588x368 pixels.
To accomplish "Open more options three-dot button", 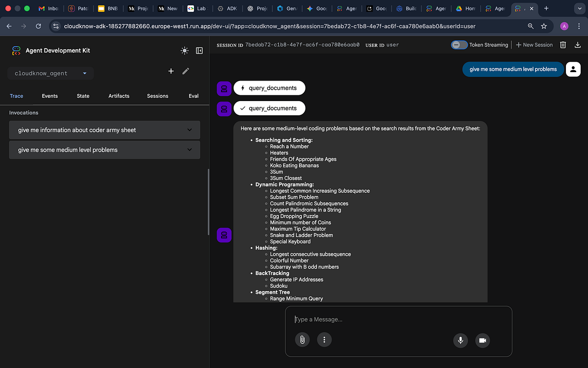I will point(324,340).
